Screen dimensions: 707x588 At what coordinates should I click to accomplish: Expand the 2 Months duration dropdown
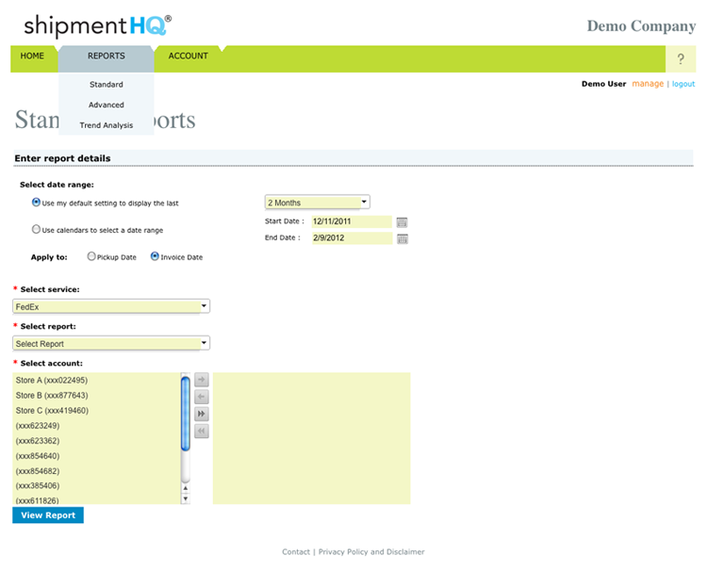click(x=318, y=203)
